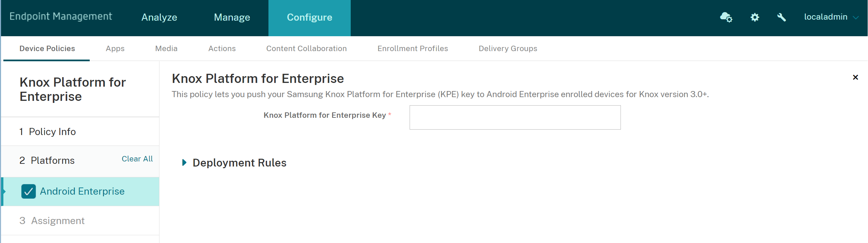Select the Configure tab
Image resolution: width=868 pixels, height=243 pixels.
point(309,18)
